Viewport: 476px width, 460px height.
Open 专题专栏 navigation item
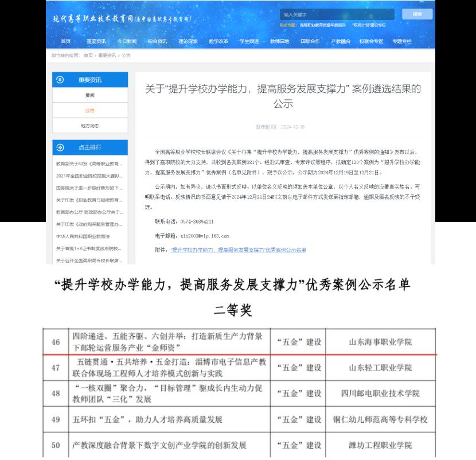[402, 41]
